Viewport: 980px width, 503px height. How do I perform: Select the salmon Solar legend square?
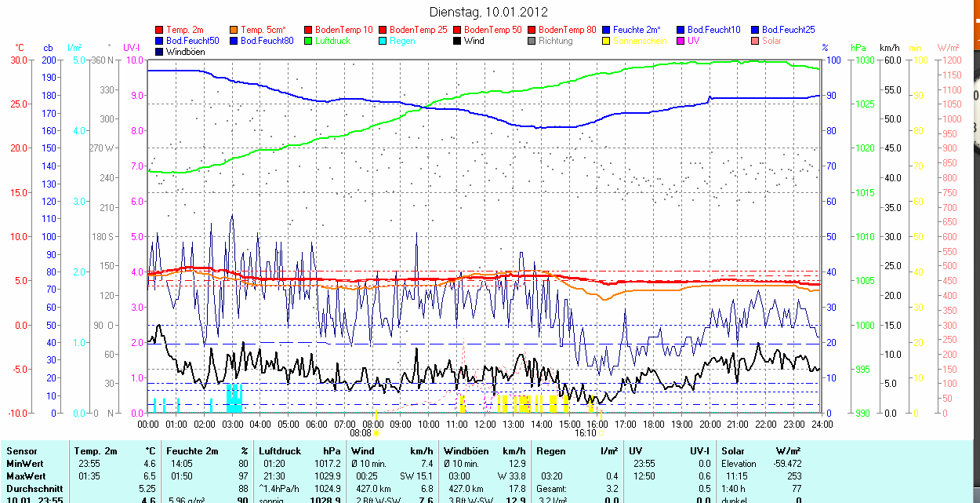coord(756,41)
